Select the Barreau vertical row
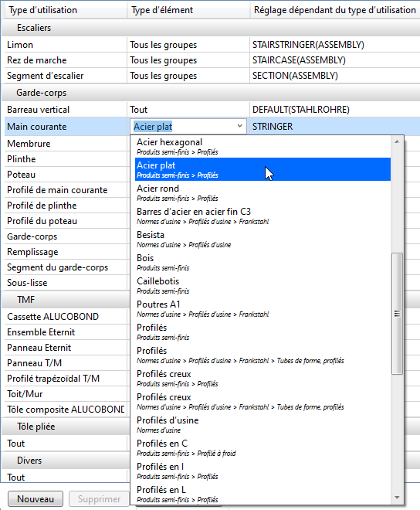The width and height of the screenshot is (420, 510). tap(210, 110)
